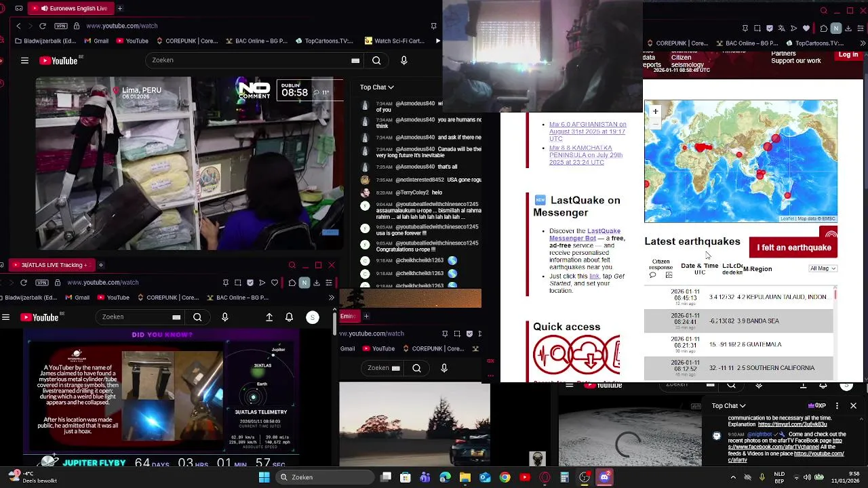
Task: Select the BANDA SEA earthquake row
Action: (x=738, y=321)
